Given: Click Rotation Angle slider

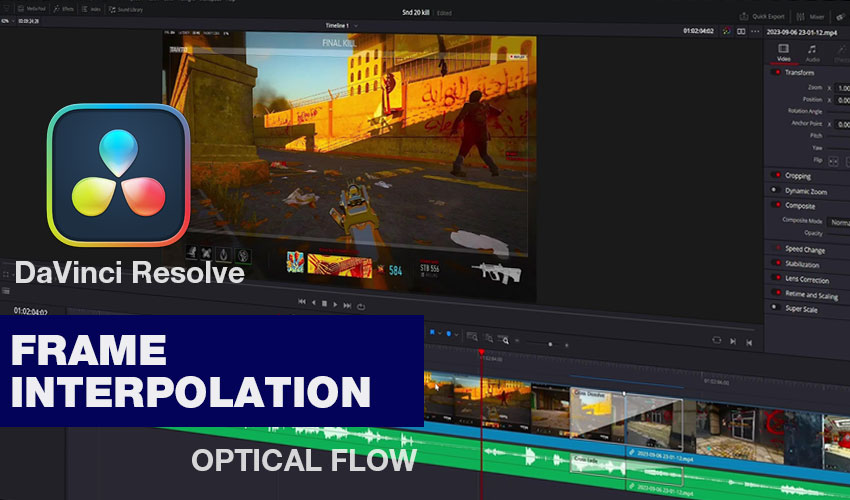Looking at the screenshot, I should click(838, 112).
